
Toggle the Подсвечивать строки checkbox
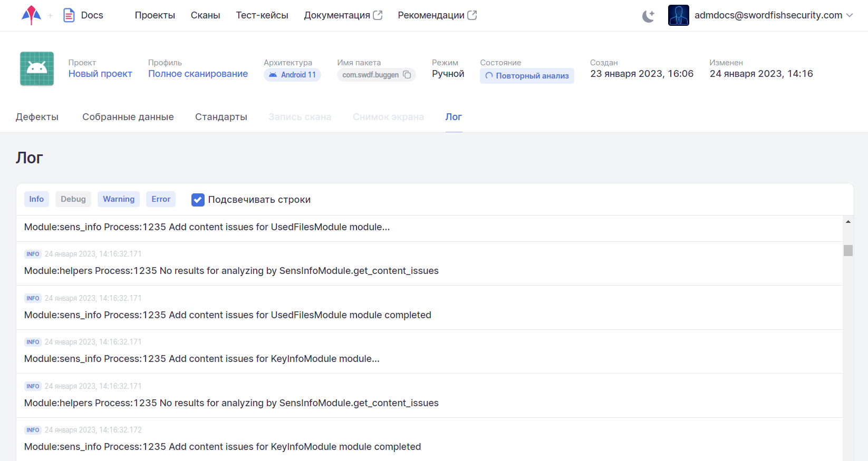198,200
